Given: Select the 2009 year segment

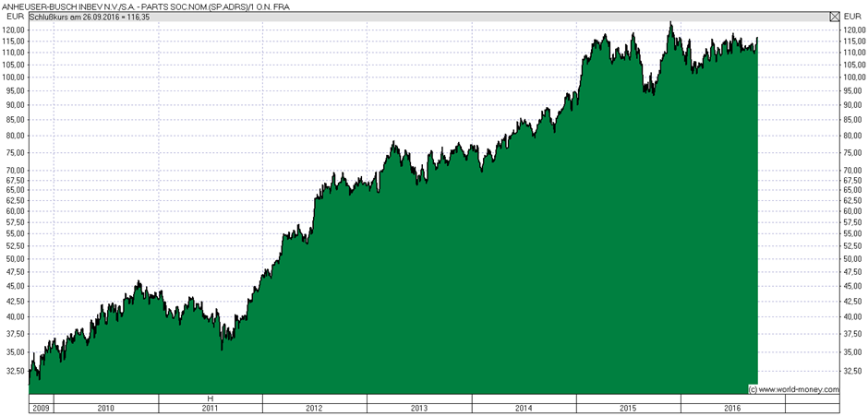Looking at the screenshot, I should point(41,409).
